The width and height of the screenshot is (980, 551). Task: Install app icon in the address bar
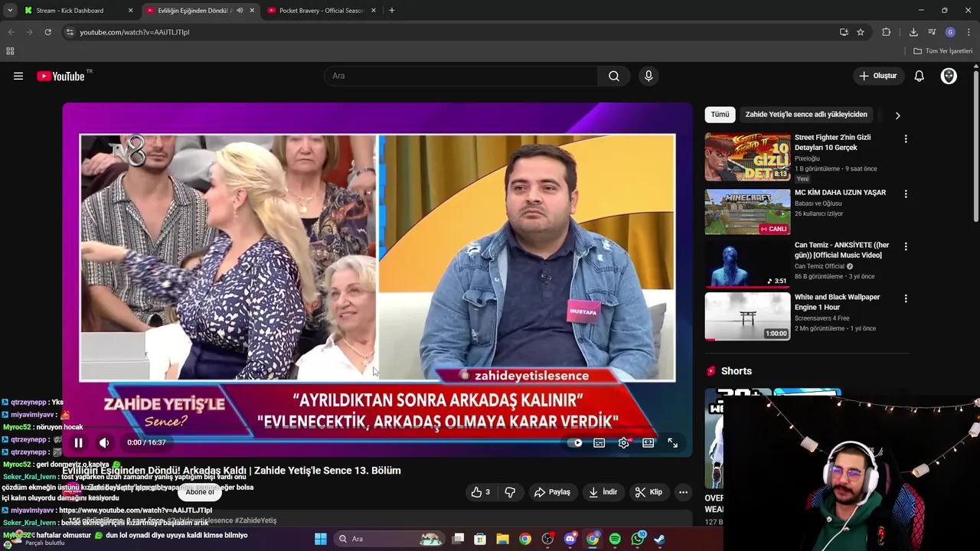click(x=844, y=32)
